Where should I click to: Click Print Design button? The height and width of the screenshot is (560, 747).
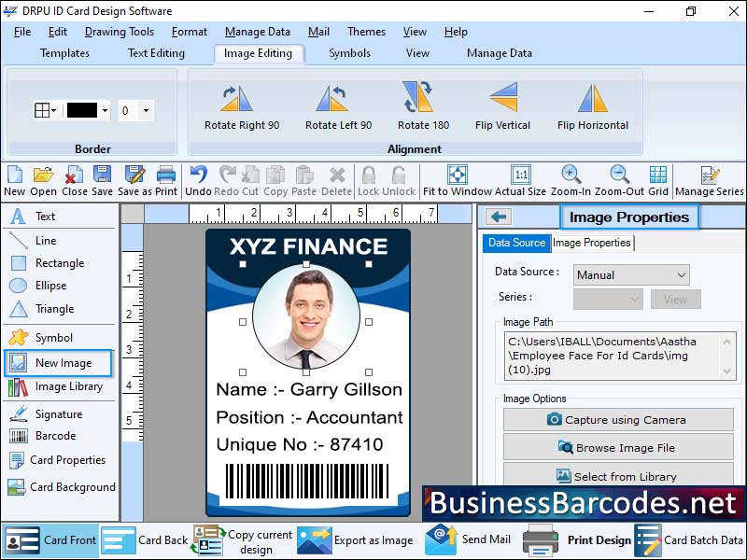click(x=576, y=540)
